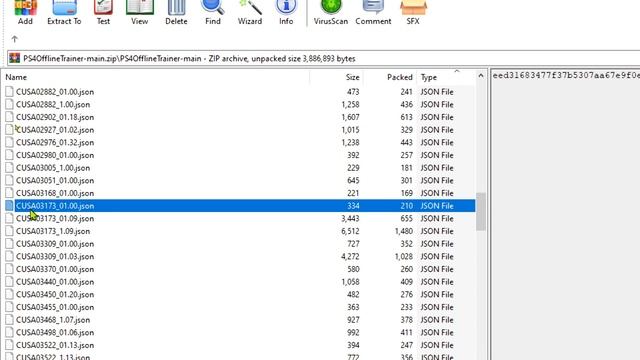This screenshot has width=640, height=360.
Task: Click packed value 1,028
Action: 404,256
